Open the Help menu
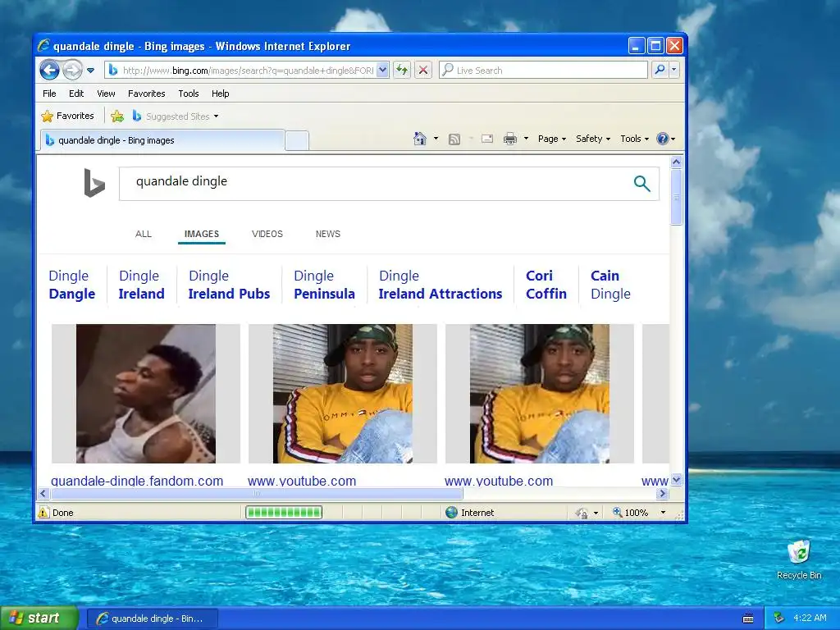Image resolution: width=840 pixels, height=630 pixels. (x=220, y=94)
